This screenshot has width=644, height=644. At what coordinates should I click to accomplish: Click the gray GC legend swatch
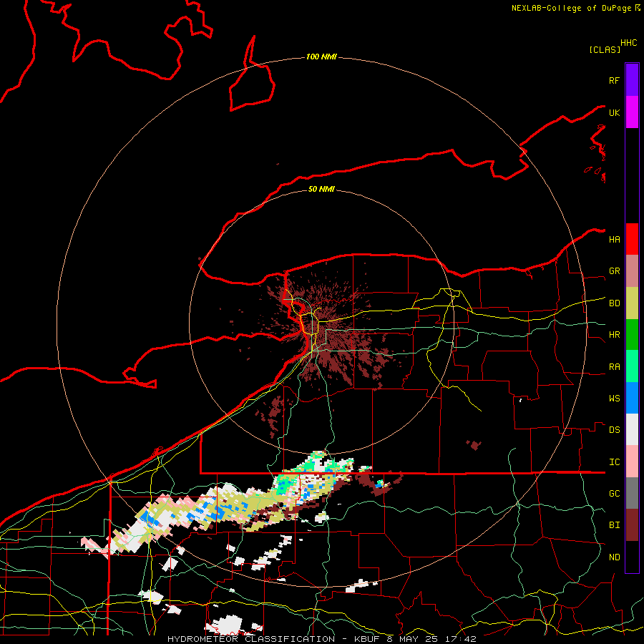[632, 493]
